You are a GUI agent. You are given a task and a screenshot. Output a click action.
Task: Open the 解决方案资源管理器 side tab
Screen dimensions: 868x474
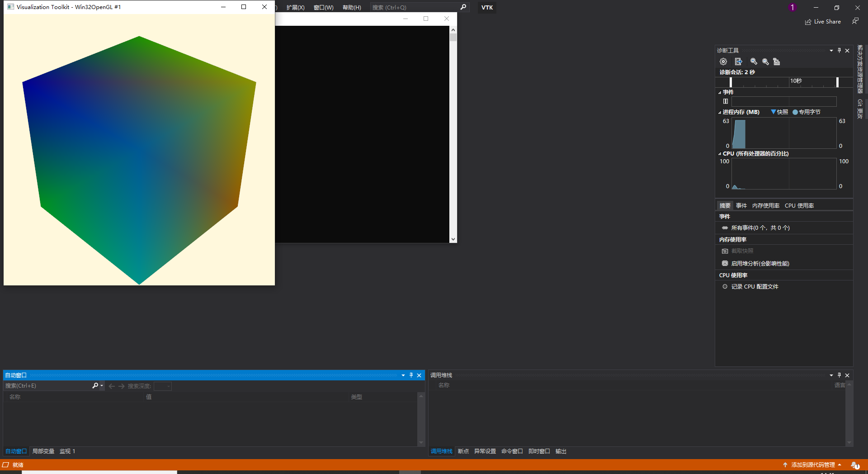tap(860, 69)
